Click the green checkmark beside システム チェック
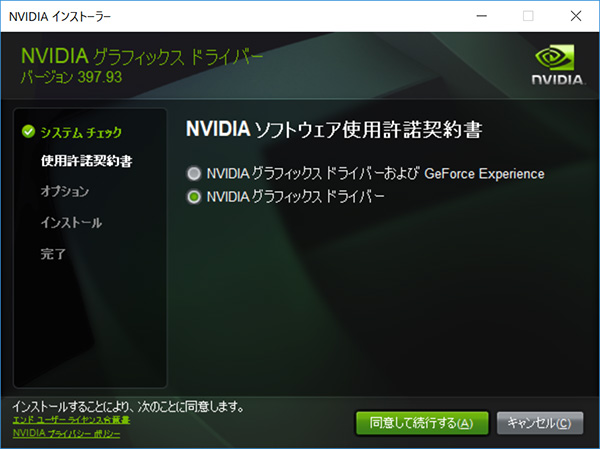Image resolution: width=600 pixels, height=449 pixels. [28, 131]
